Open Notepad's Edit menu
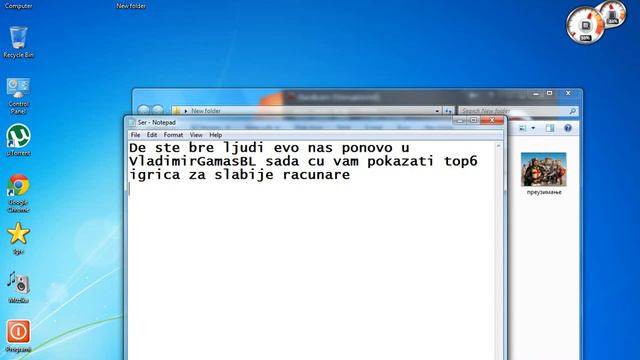 click(x=152, y=135)
